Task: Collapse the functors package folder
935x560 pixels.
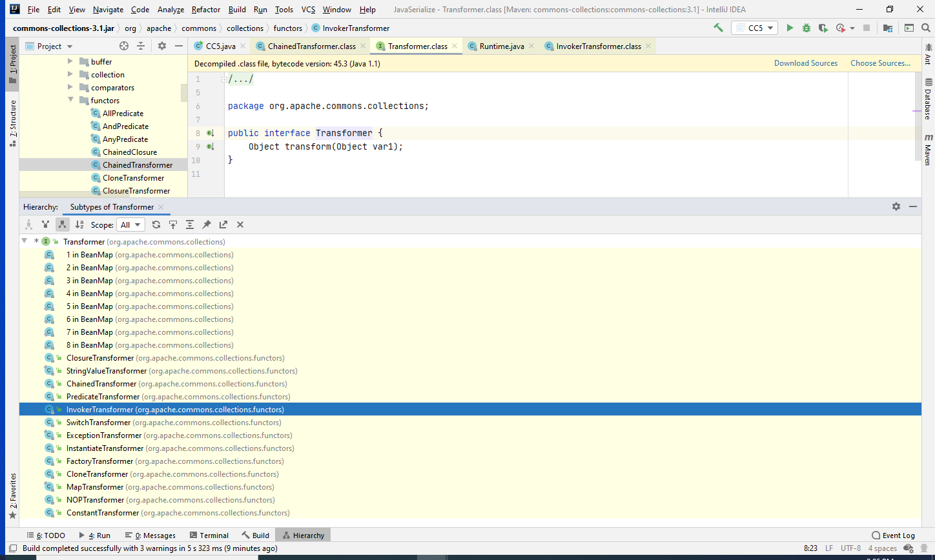Action: point(70,101)
